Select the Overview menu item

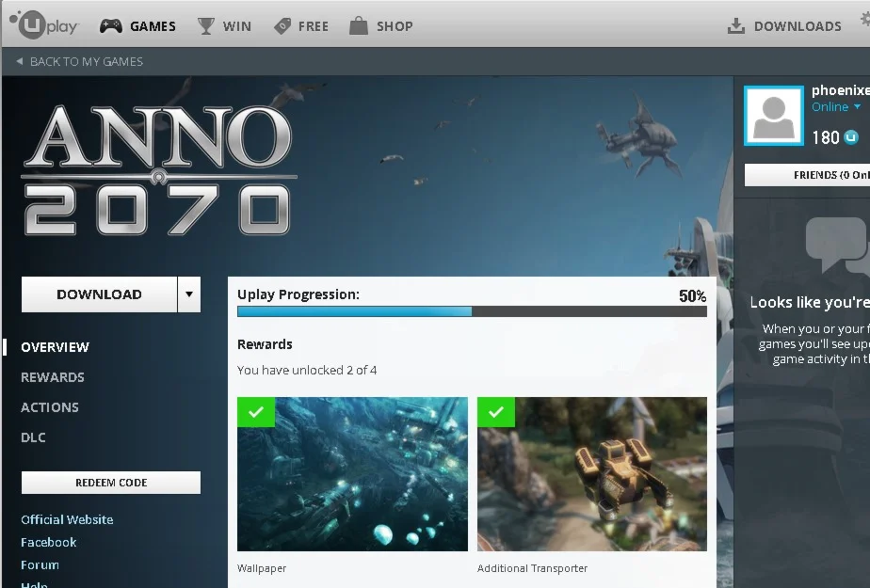pyautogui.click(x=55, y=347)
